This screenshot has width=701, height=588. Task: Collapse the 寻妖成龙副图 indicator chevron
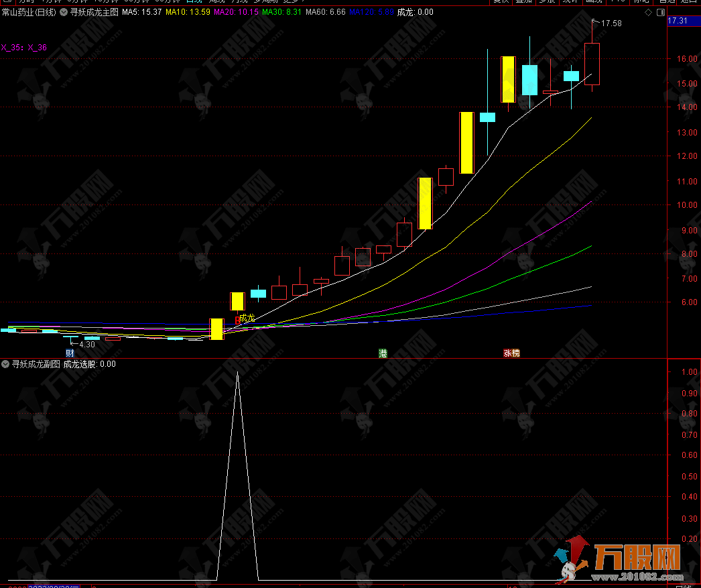click(6, 364)
